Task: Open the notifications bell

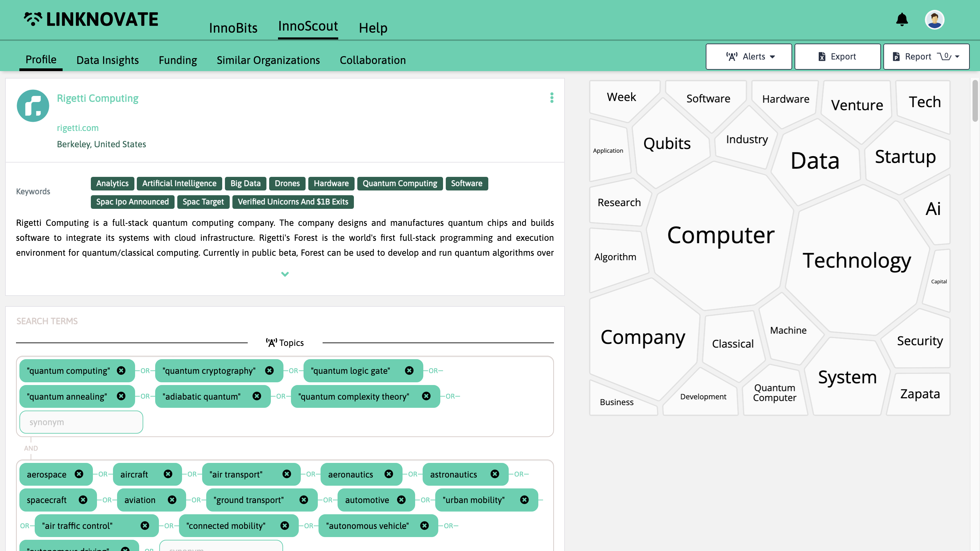Action: pos(902,19)
